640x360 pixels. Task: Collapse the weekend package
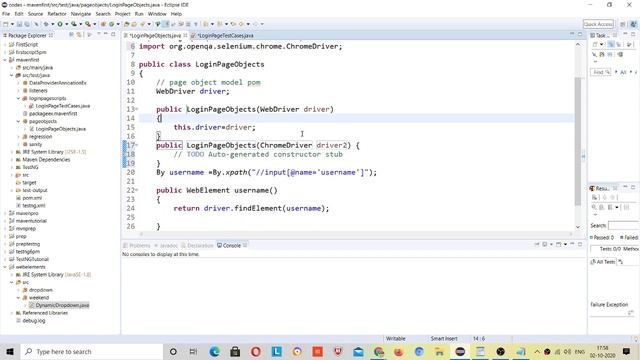tap(18, 298)
